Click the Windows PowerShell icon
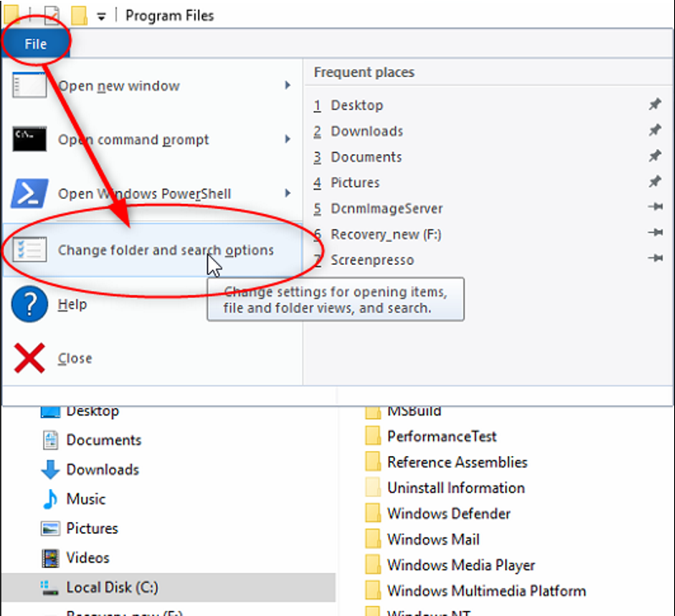Screen dimensions: 675x616 (x=30, y=194)
